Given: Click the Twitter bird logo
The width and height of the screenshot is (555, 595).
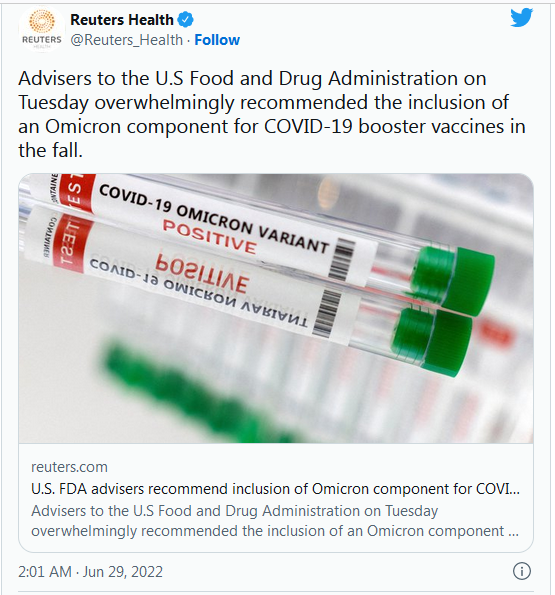Looking at the screenshot, I should click(x=521, y=17).
